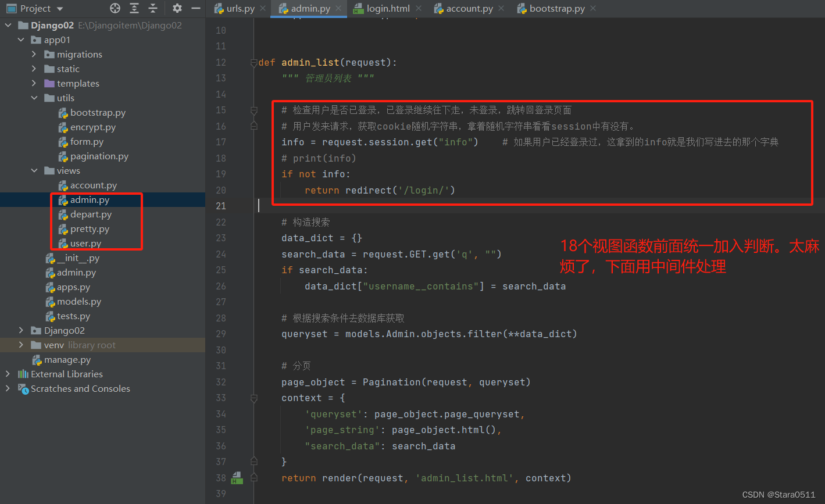
Task: Switch to the account.py editor tab
Action: point(469,9)
